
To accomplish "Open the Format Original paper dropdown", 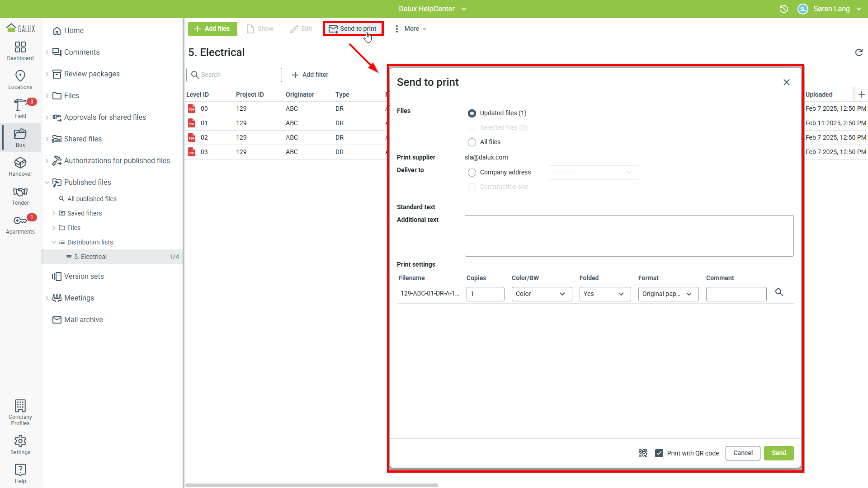I will (668, 294).
